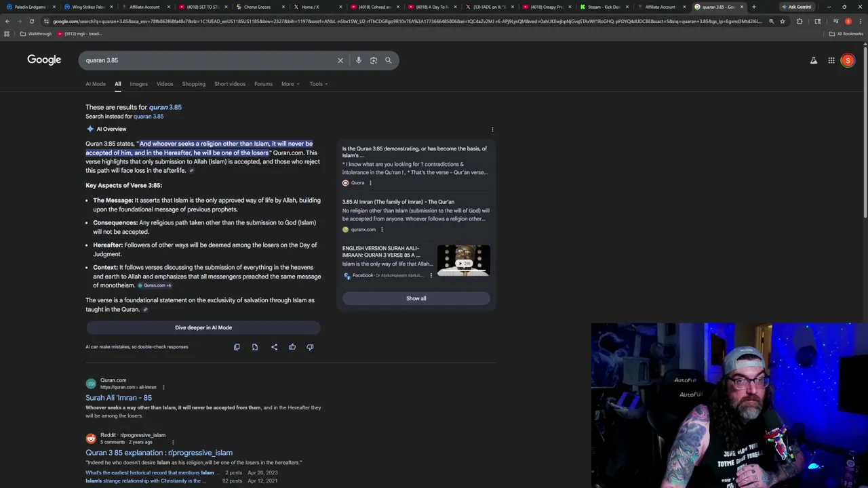Switch to the Images results tab
Image resolution: width=868 pixels, height=488 pixels.
[138, 84]
